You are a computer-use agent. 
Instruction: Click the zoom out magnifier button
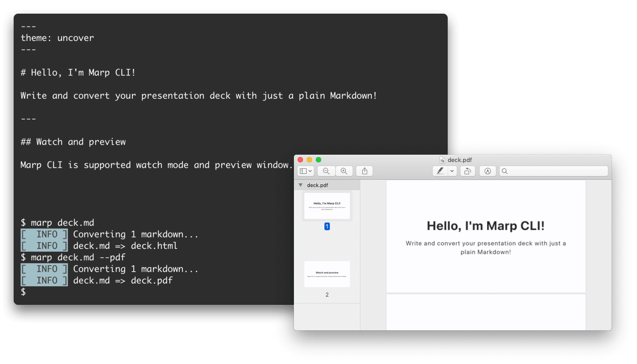[x=326, y=171]
